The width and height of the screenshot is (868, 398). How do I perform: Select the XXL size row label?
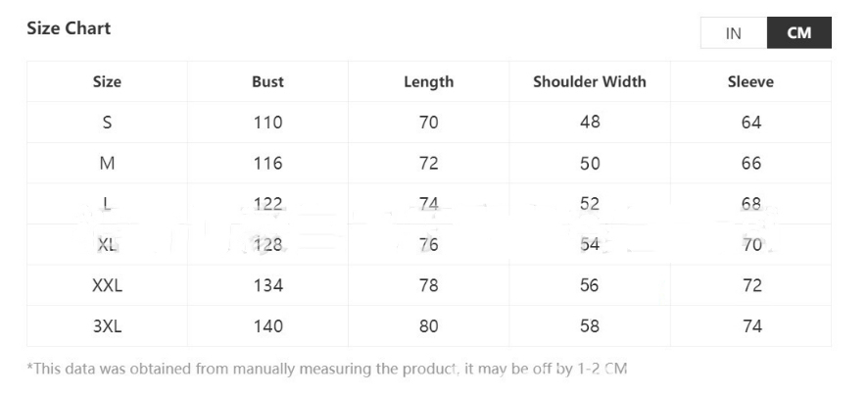pyautogui.click(x=107, y=285)
